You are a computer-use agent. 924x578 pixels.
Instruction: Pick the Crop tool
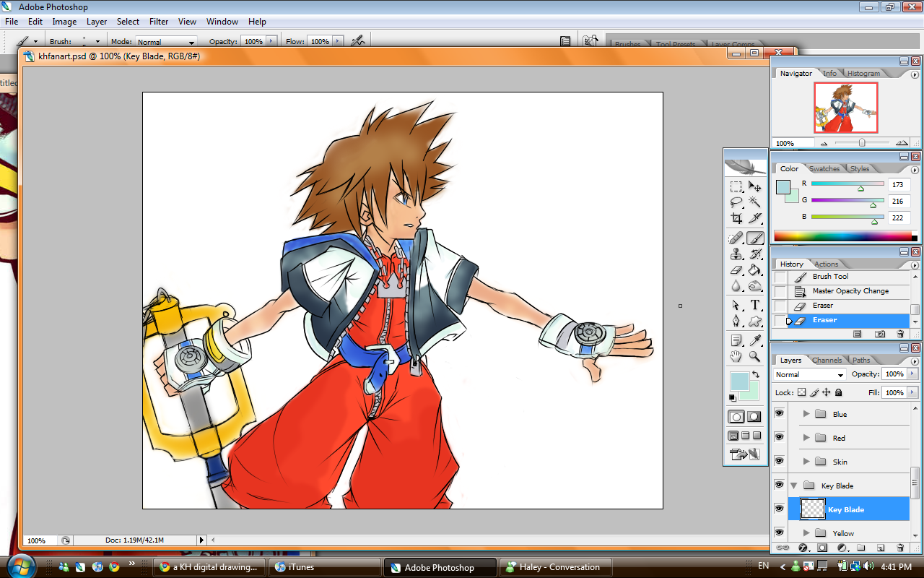pos(736,218)
